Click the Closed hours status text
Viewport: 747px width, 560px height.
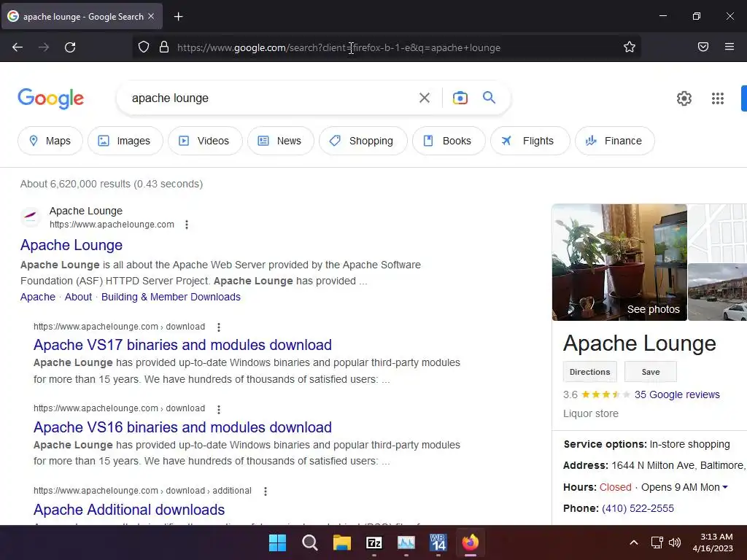pyautogui.click(x=615, y=487)
